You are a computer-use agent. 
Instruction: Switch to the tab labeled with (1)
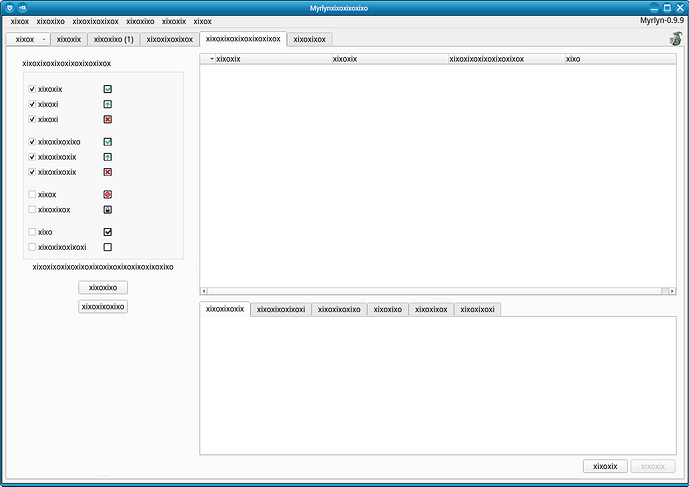113,39
